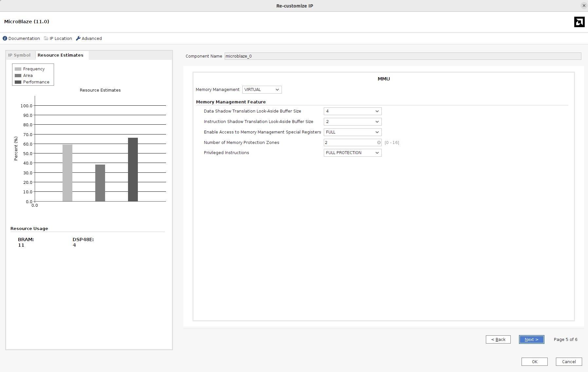The height and width of the screenshot is (372, 588).
Task: Click the Component Name field
Action: 403,56
